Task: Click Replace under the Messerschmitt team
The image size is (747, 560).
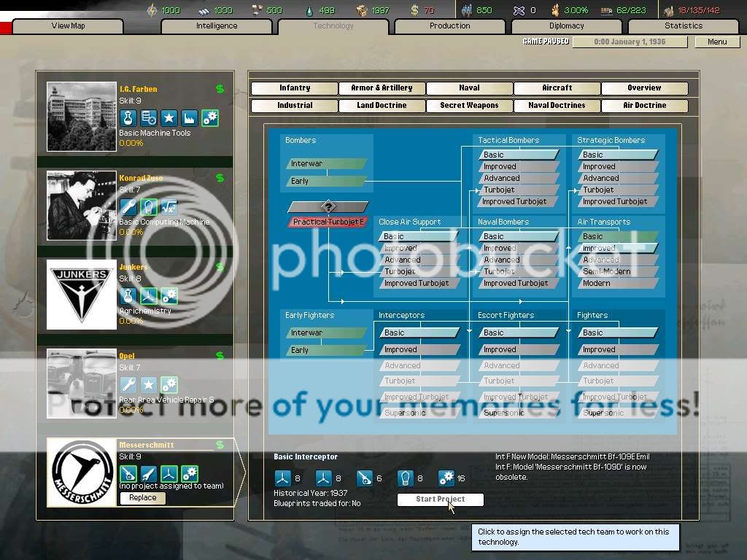Action: point(143,498)
